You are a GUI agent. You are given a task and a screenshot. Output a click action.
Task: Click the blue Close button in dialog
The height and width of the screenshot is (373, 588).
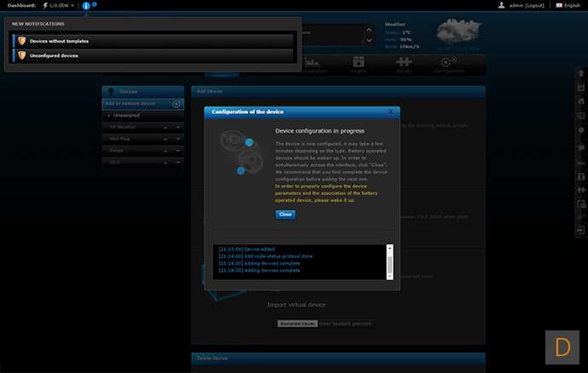pyautogui.click(x=285, y=215)
